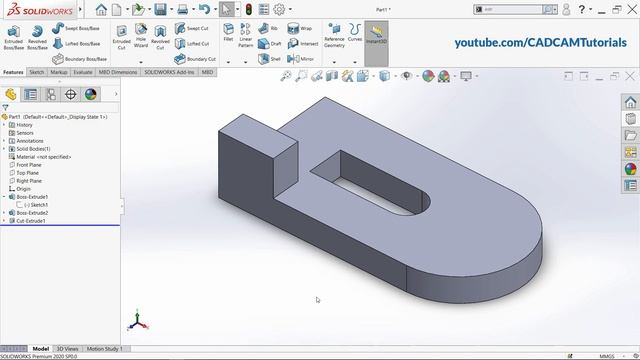Open dropdown under Curves

pos(355,62)
